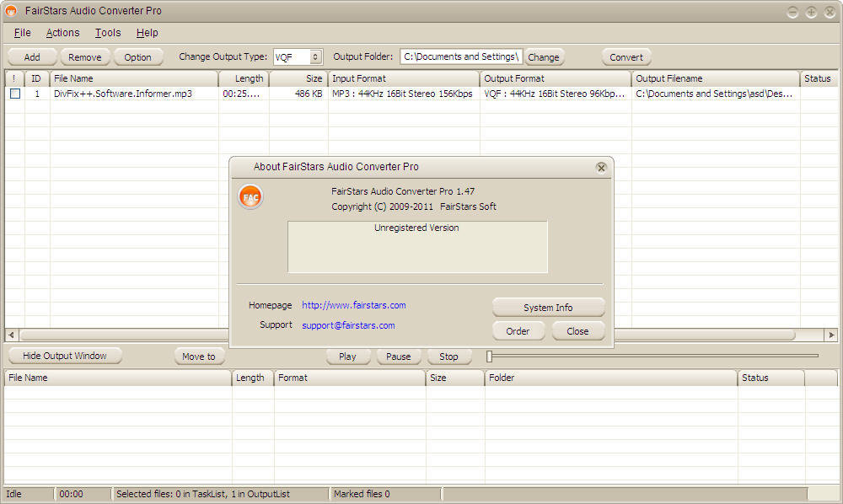Screen dimensions: 843x504
Task: Click the Output Folder path field
Action: [461, 56]
